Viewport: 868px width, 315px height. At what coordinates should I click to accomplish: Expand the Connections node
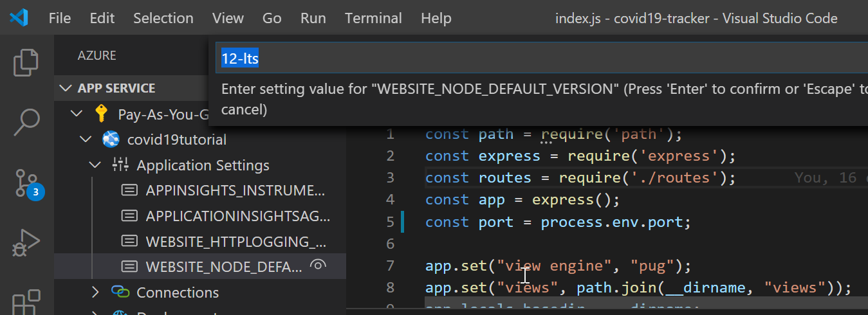click(x=95, y=292)
